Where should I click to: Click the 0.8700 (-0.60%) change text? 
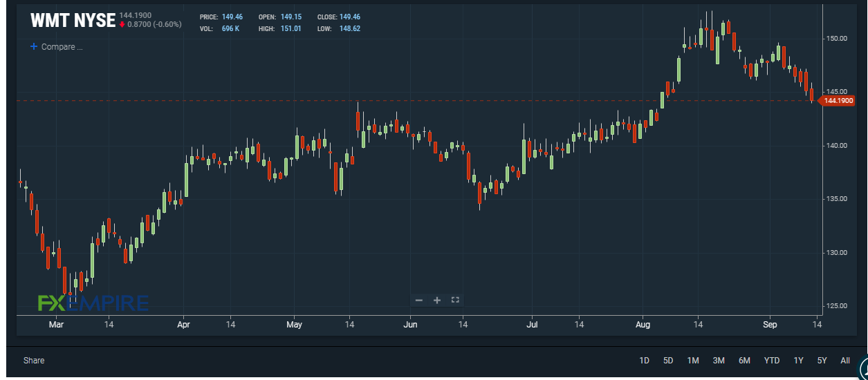click(x=154, y=24)
